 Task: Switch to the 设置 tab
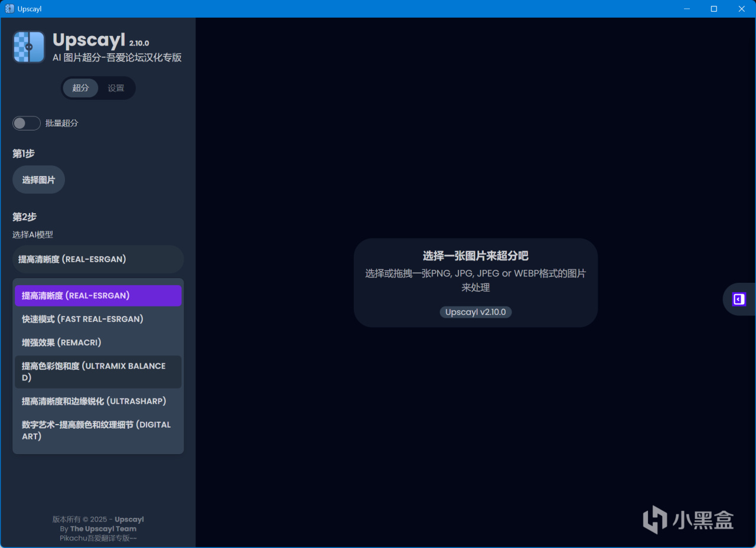coord(116,88)
